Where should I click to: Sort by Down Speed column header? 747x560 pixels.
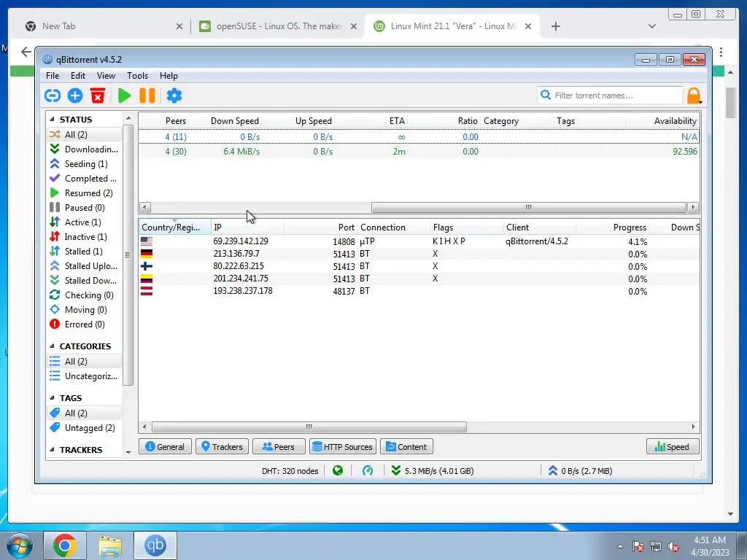(225, 121)
